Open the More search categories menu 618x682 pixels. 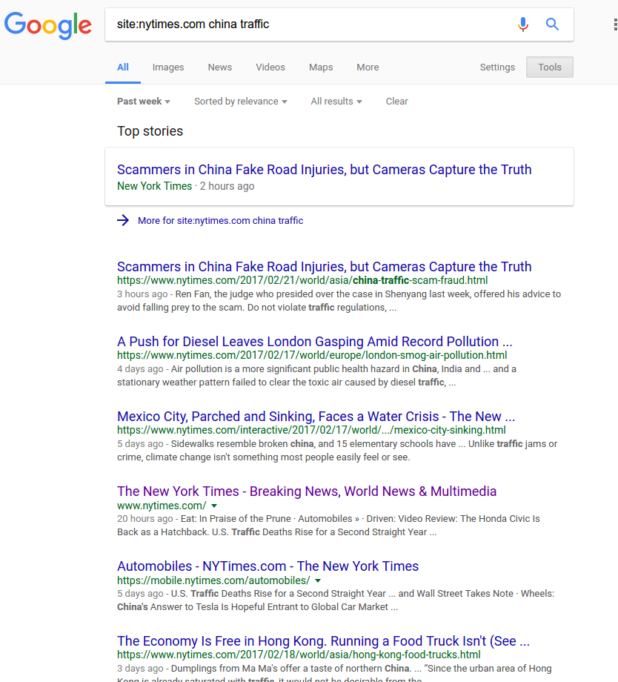[367, 67]
